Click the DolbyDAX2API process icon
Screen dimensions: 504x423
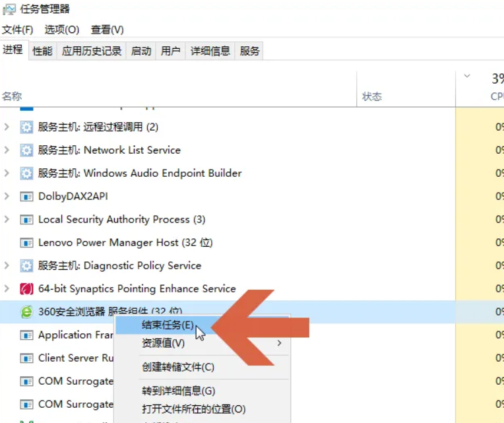click(x=26, y=197)
